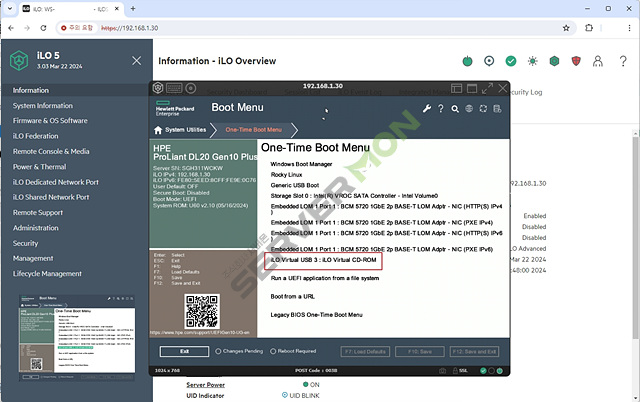Click the F10: Save button
This screenshot has width=640, height=402.
pos(420,352)
